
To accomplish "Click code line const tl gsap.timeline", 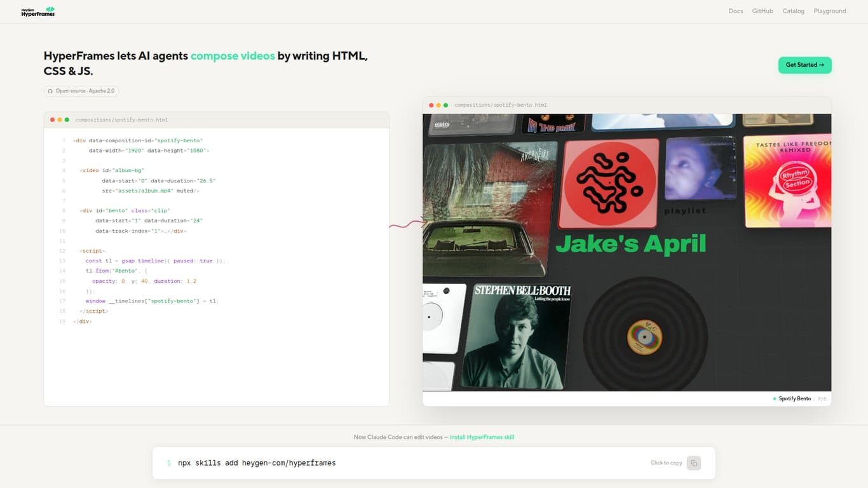I will 155,261.
